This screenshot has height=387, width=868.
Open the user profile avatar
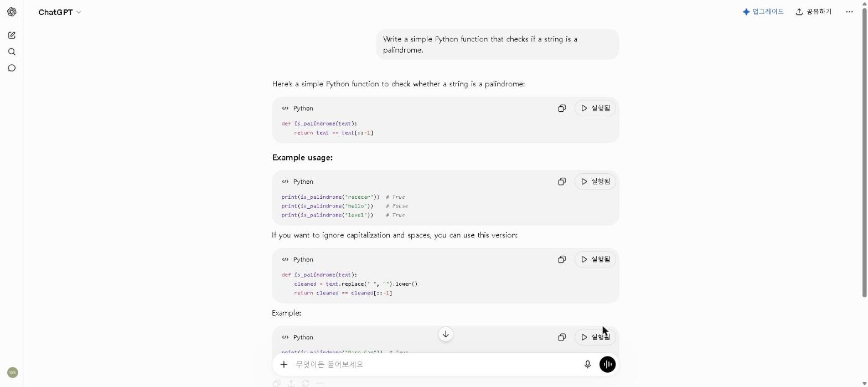[13, 373]
